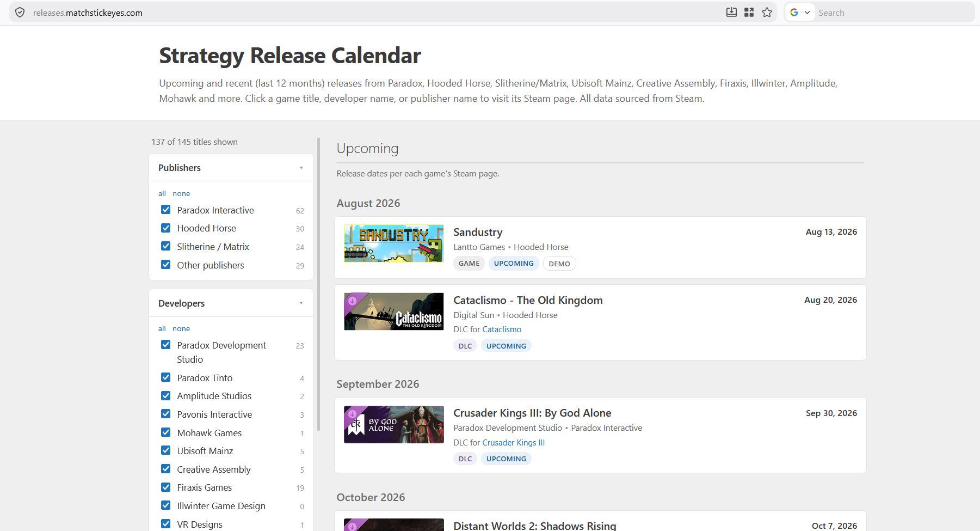Image resolution: width=980 pixels, height=531 pixels.
Task: Disable the Creative Assembly checkbox
Action: tap(166, 469)
